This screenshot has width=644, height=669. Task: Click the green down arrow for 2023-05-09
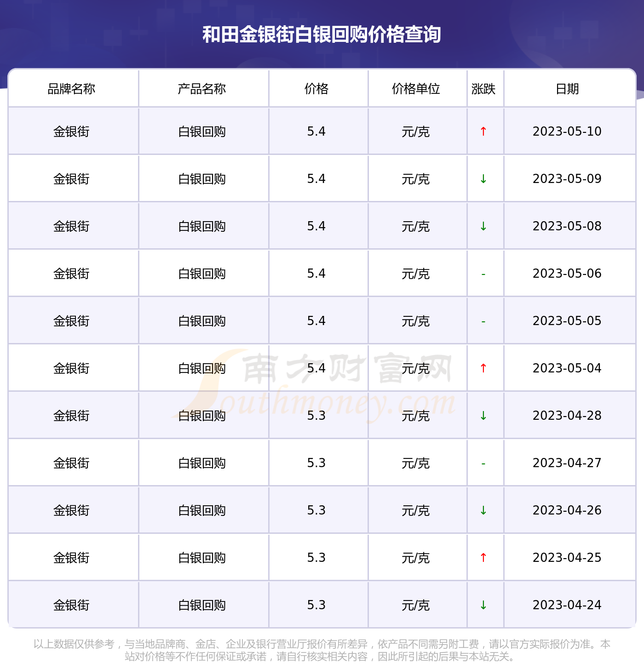tap(483, 179)
